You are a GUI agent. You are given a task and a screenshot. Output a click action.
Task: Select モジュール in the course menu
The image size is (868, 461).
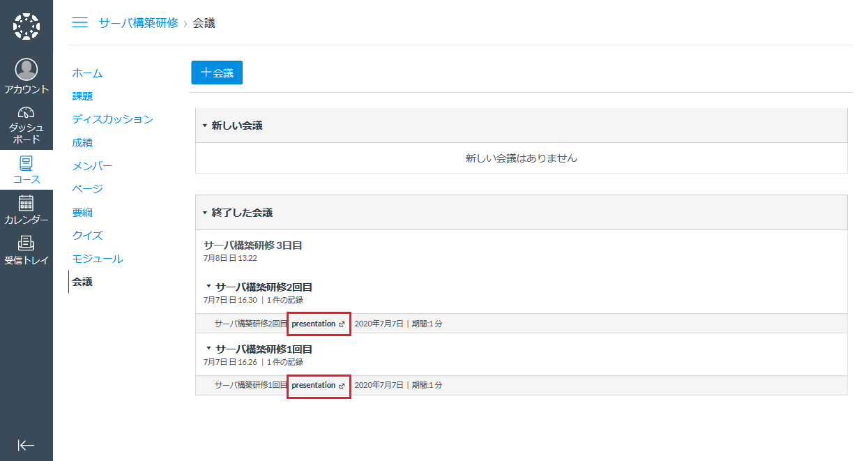[98, 259]
